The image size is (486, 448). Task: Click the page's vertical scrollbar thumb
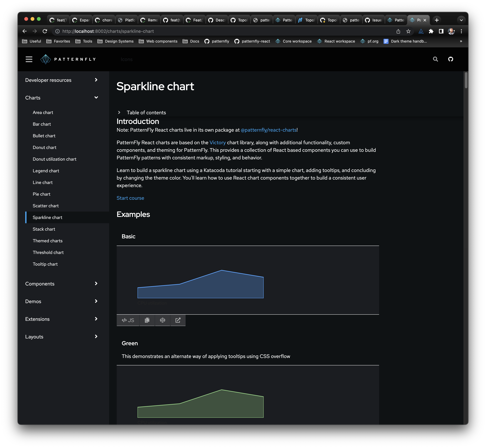click(x=466, y=81)
